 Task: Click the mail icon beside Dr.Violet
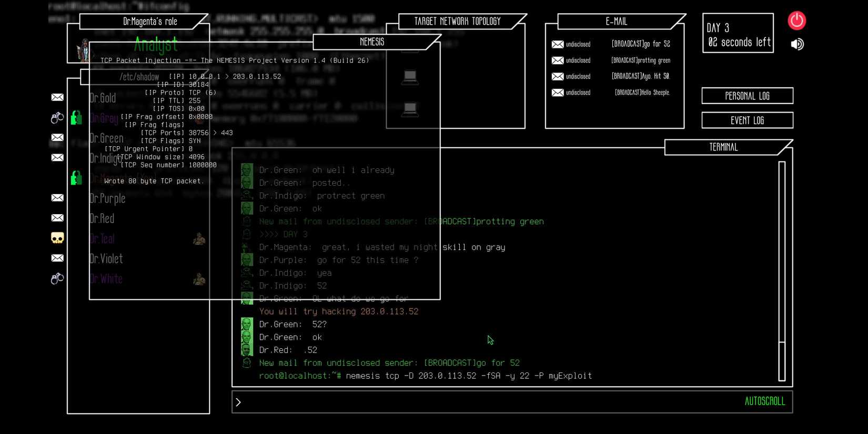pyautogui.click(x=57, y=258)
